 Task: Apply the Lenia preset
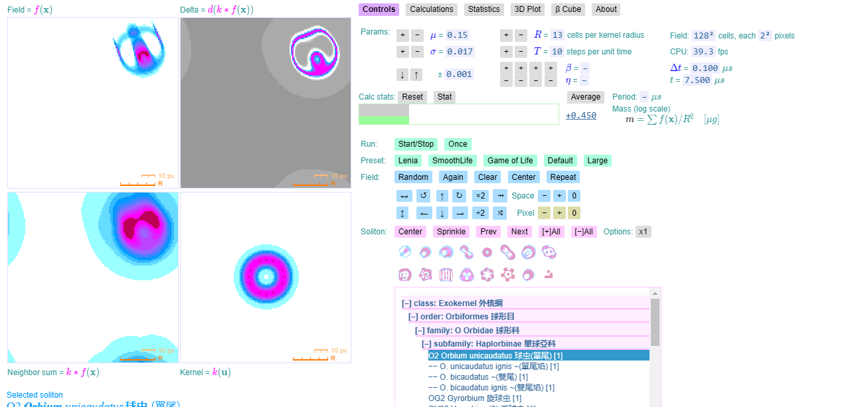pyautogui.click(x=408, y=161)
